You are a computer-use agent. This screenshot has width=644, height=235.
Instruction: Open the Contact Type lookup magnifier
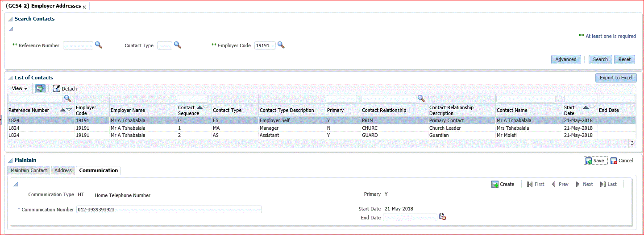[177, 45]
